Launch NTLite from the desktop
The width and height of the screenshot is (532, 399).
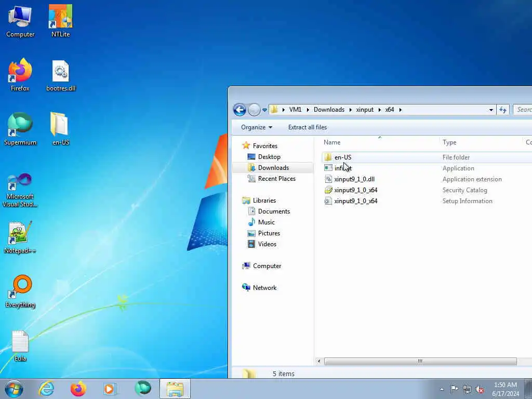60,21
